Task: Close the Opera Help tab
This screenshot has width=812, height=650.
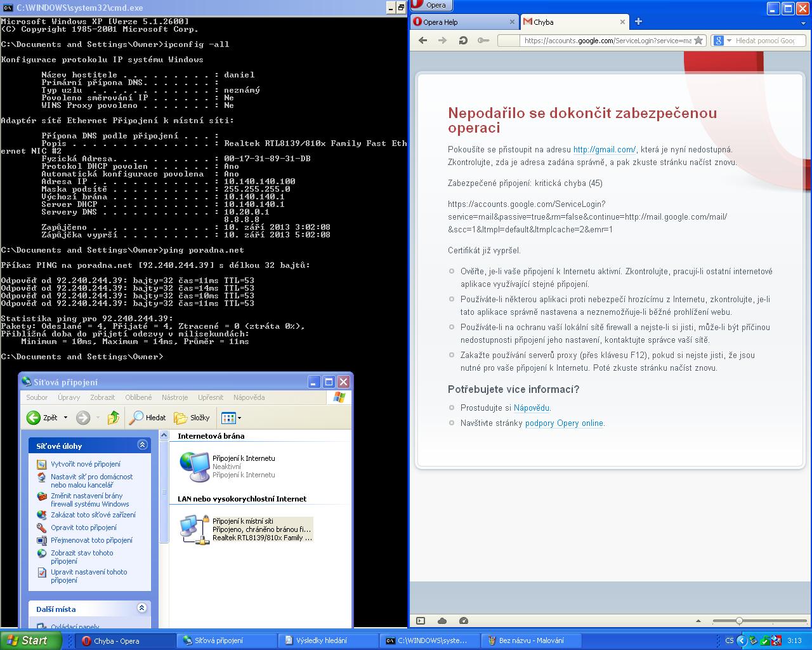Action: (x=513, y=22)
